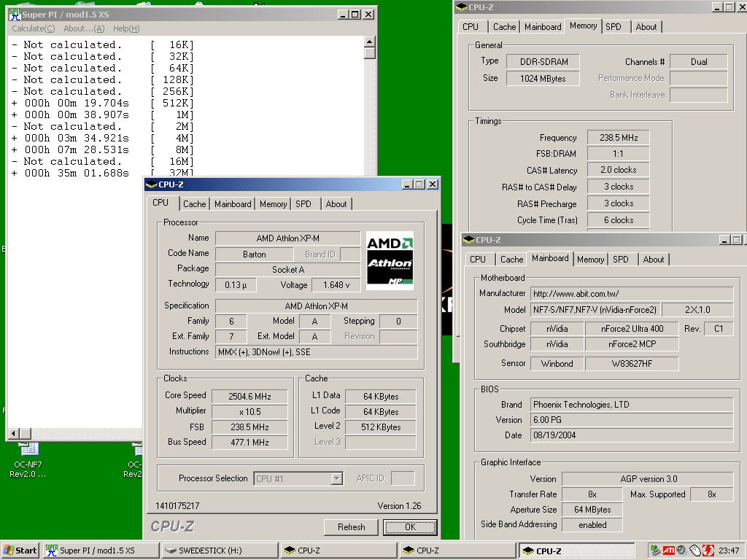Select Cache tab in the Mainboard CPU-Z window
747x560 pixels.
[511, 260]
